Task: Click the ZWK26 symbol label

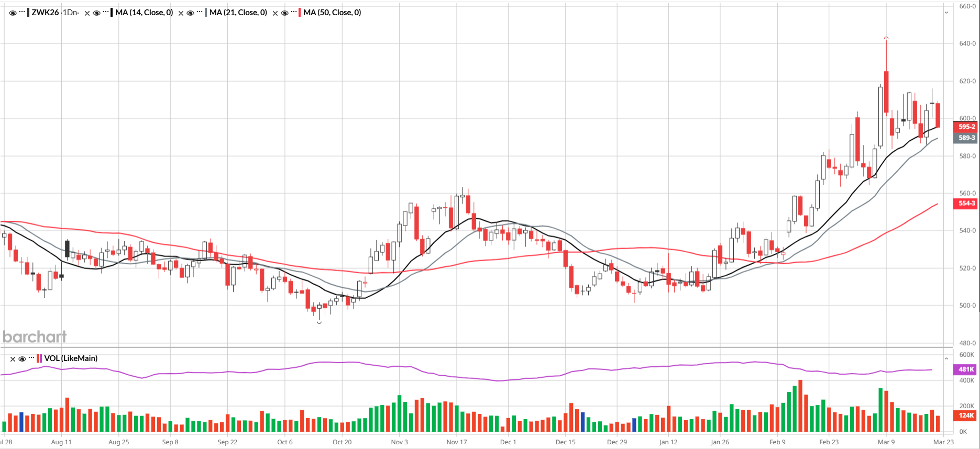Action: pyautogui.click(x=45, y=13)
